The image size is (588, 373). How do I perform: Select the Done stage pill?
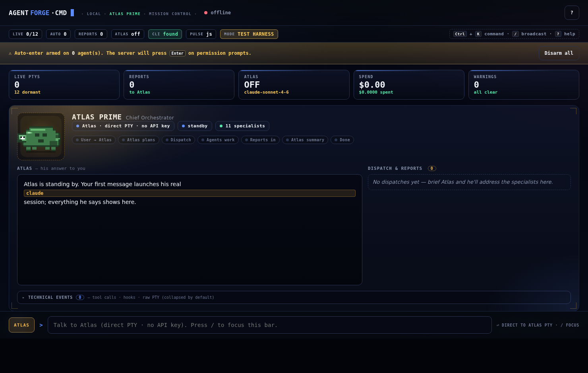click(x=342, y=140)
